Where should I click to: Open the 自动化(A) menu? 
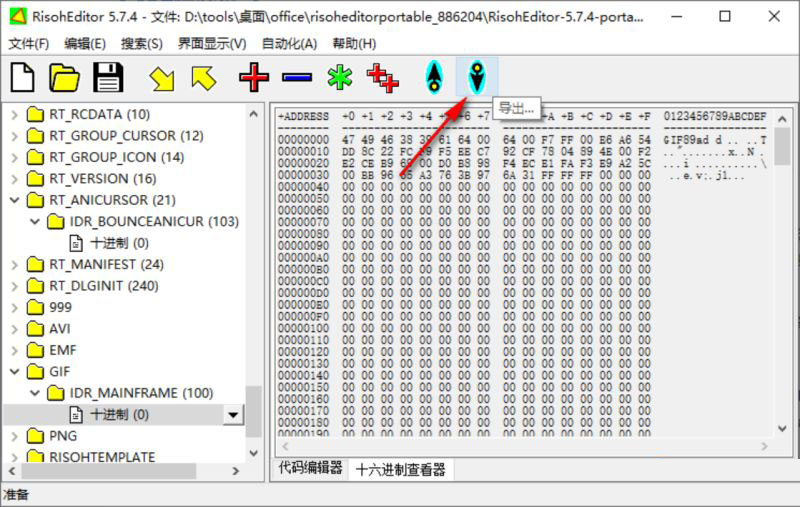click(289, 44)
